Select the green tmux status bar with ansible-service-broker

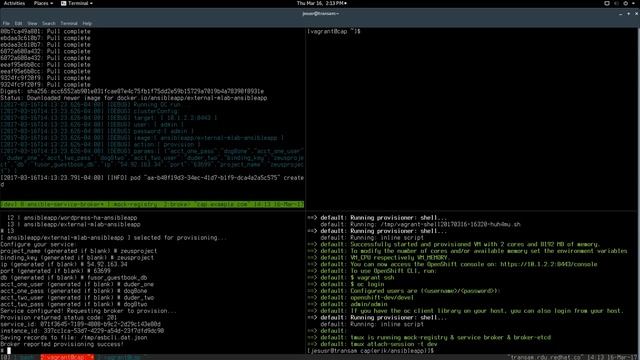click(x=152, y=204)
